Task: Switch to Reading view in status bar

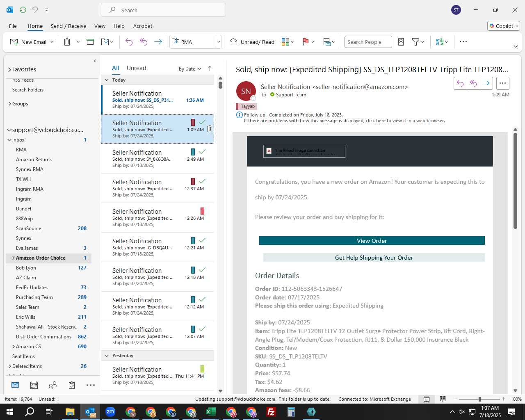Action: tap(443, 399)
